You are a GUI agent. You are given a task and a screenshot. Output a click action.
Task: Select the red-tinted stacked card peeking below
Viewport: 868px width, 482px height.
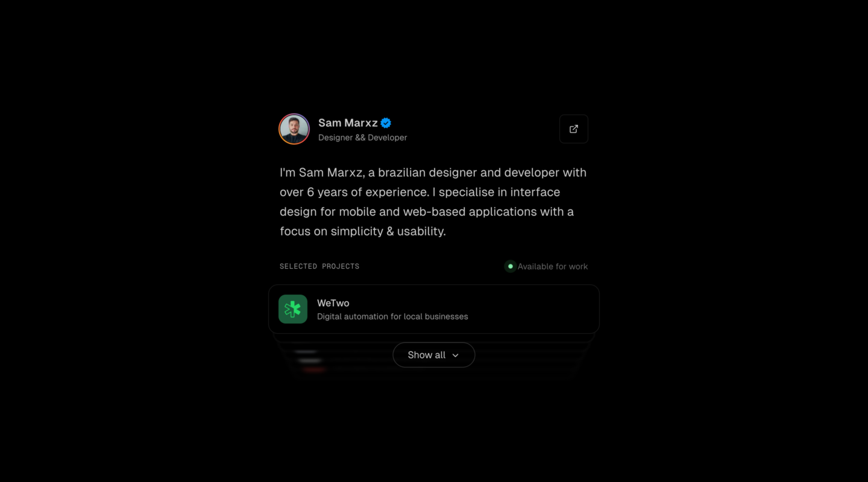tap(313, 369)
